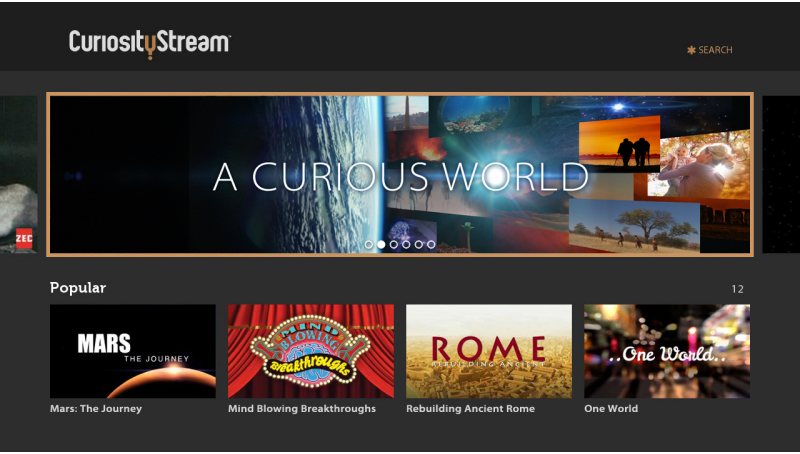This screenshot has width=800, height=454.
Task: Click the Popular row count '12'
Action: 738,289
